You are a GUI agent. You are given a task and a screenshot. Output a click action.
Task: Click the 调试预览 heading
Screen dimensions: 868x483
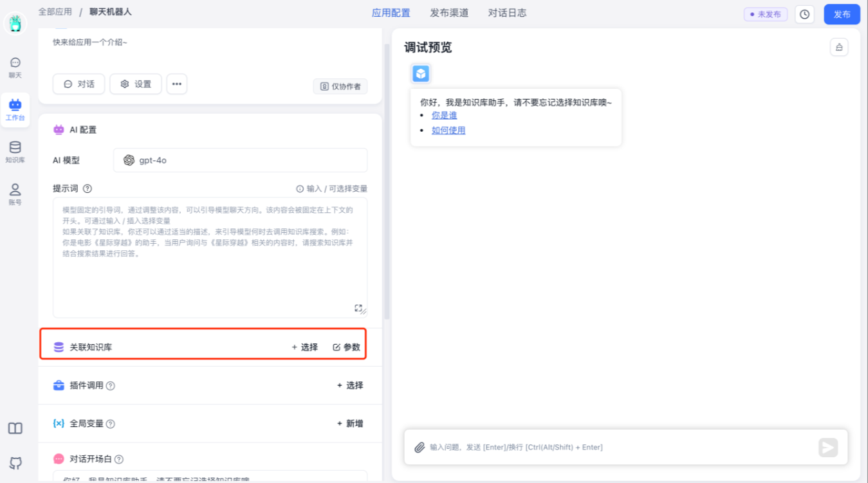(x=428, y=48)
